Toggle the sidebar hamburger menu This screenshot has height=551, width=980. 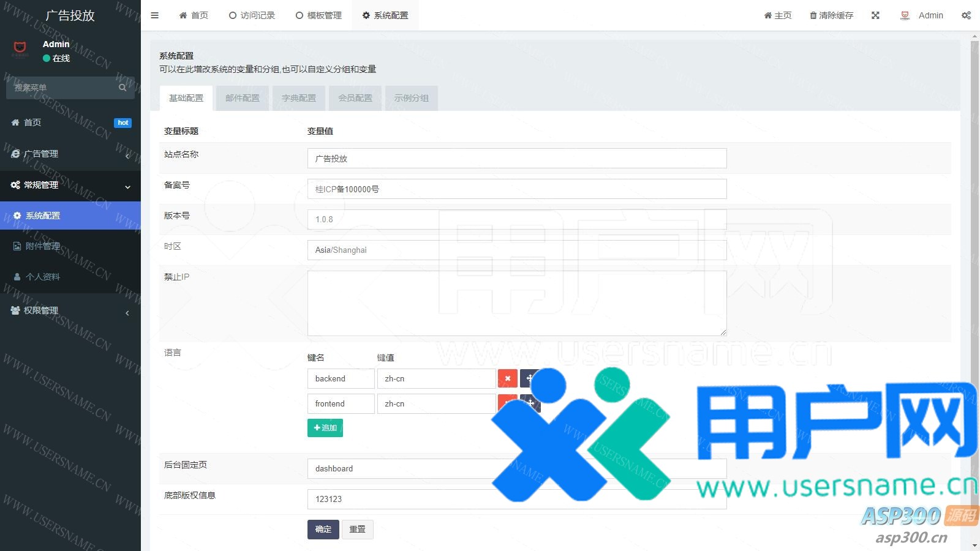[x=154, y=15]
